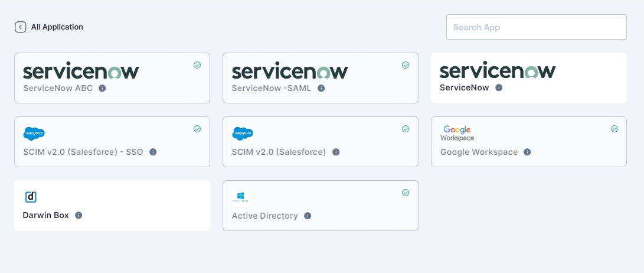Click info icon for SCIM v2.0 (Salesforce) - SSO

[153, 152]
